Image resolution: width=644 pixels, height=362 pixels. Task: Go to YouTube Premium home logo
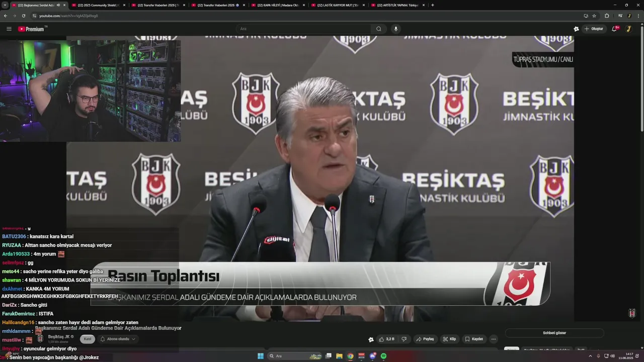pos(32,29)
